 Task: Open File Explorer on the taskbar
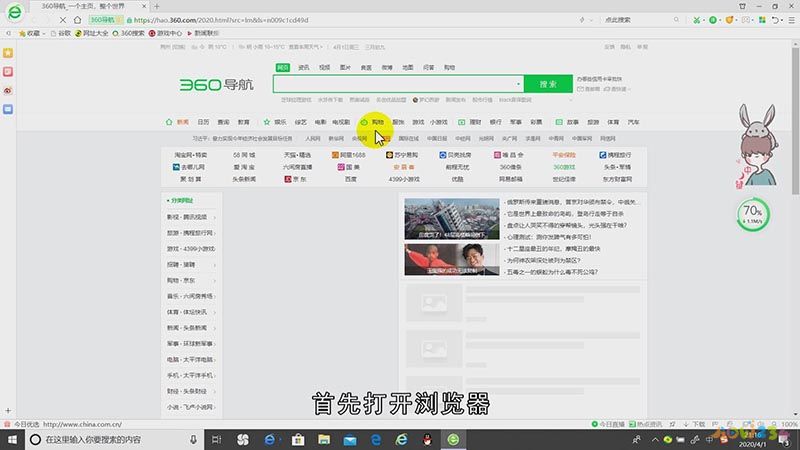coord(323,439)
